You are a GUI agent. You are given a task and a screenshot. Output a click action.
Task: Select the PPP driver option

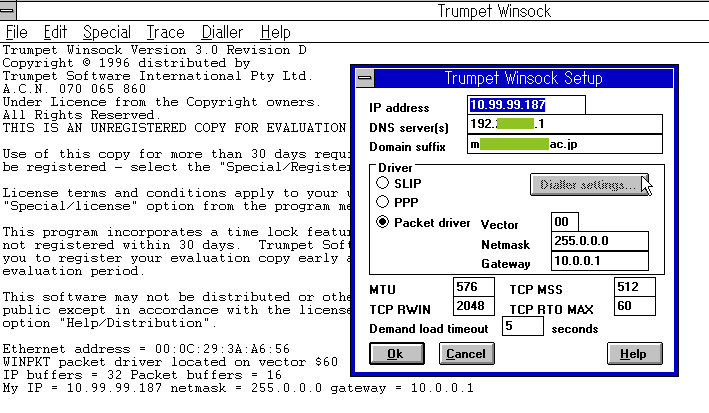(382, 202)
